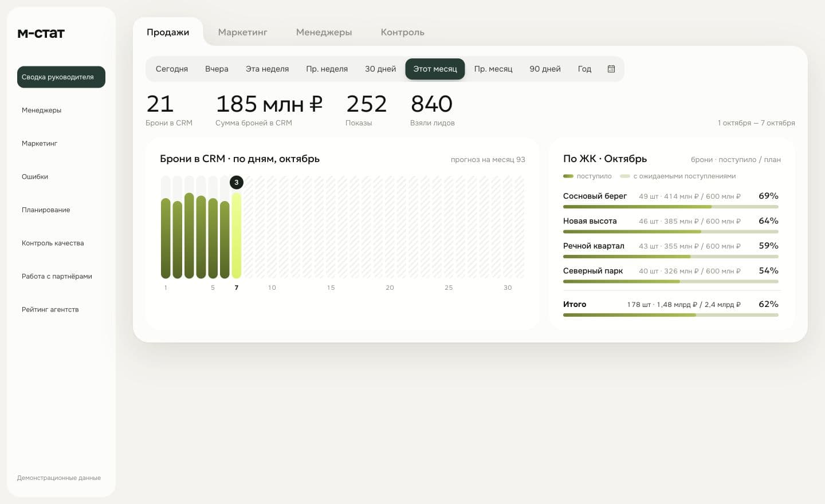Switch to the Продажи tab
The image size is (825, 504).
[168, 32]
